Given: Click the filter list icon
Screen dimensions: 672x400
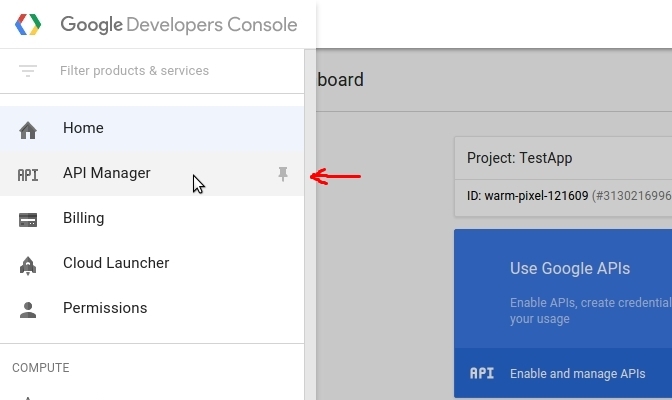Looking at the screenshot, I should coord(28,71).
